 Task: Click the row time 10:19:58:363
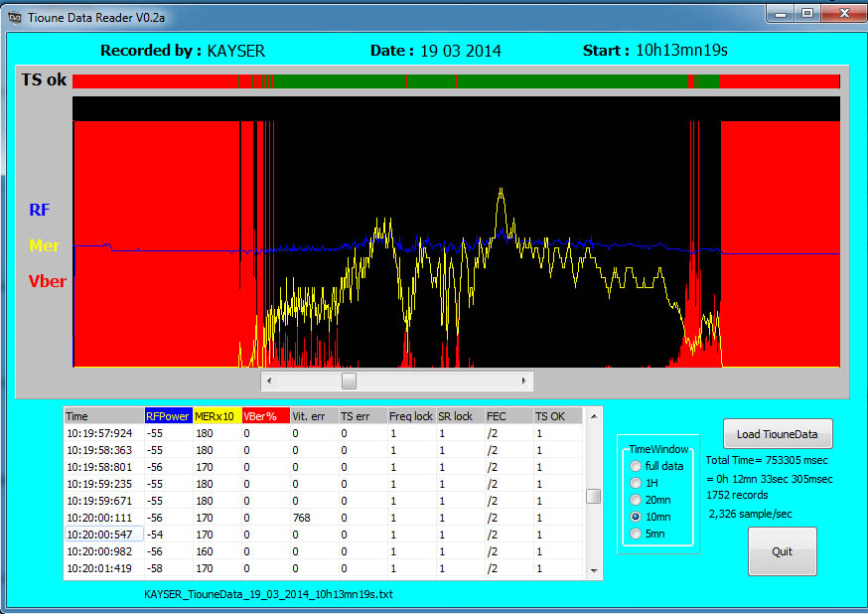click(99, 450)
